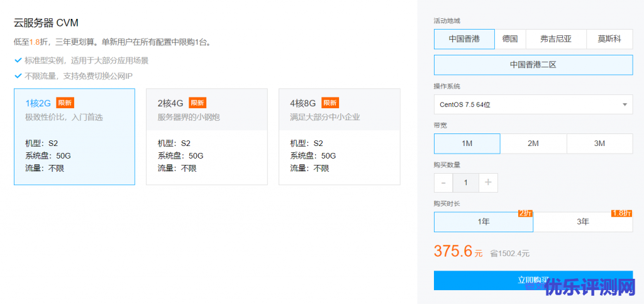644x304 pixels.
Task: Click the purchase quantity input field
Action: [x=465, y=183]
